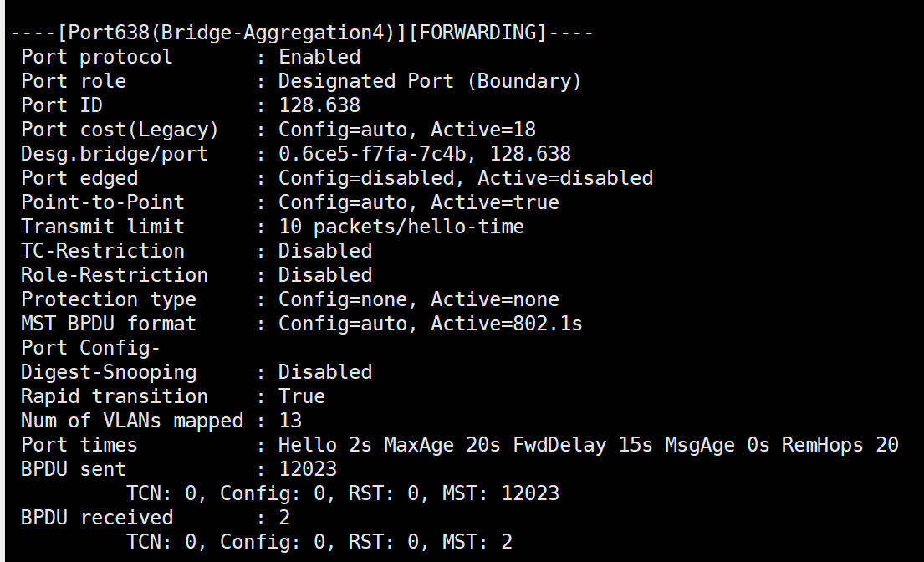The height and width of the screenshot is (562, 924).
Task: Click the Port edged label
Action: [79, 178]
